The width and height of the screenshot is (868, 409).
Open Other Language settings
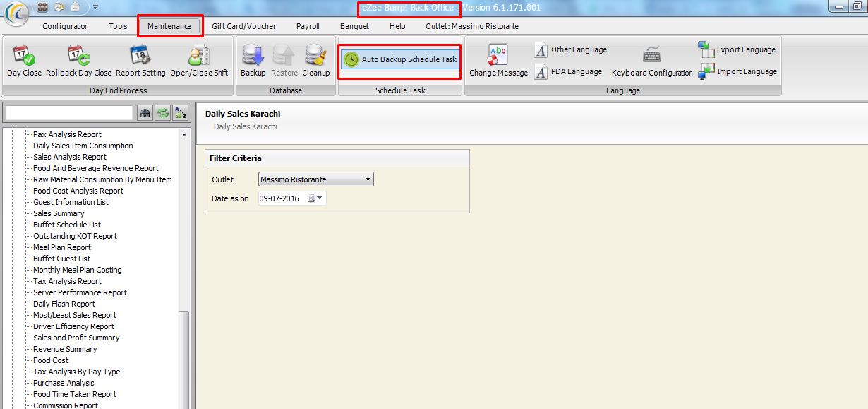point(570,49)
